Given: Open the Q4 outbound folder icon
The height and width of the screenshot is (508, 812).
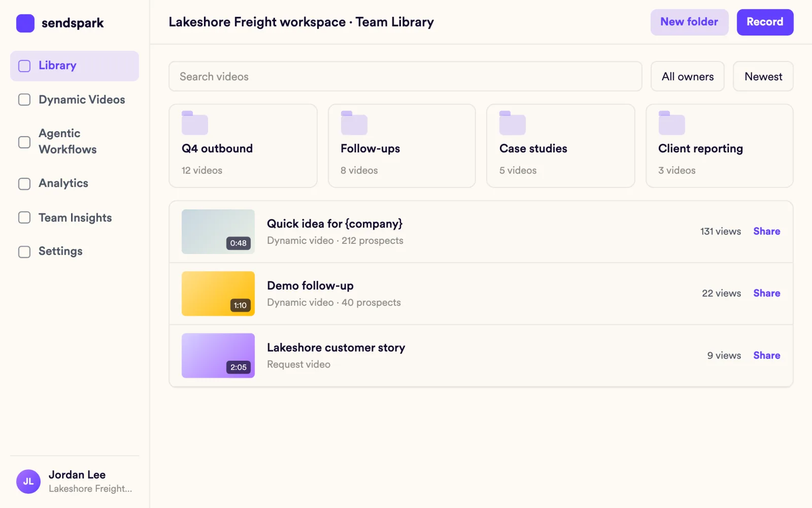Looking at the screenshot, I should (195, 123).
